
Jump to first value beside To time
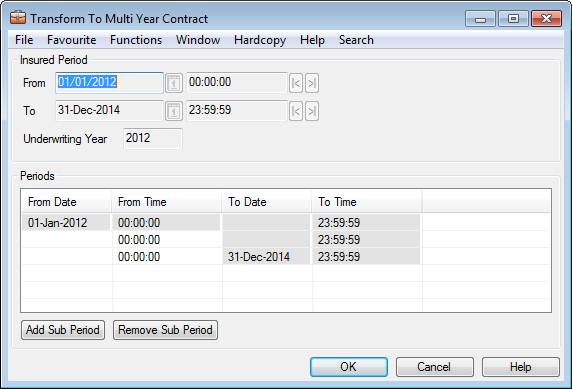[296, 111]
